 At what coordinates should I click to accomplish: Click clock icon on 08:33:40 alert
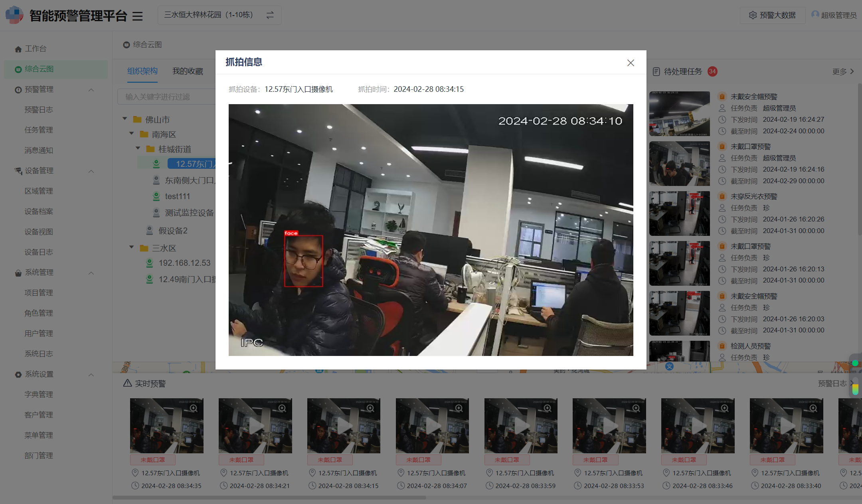pyautogui.click(x=755, y=486)
